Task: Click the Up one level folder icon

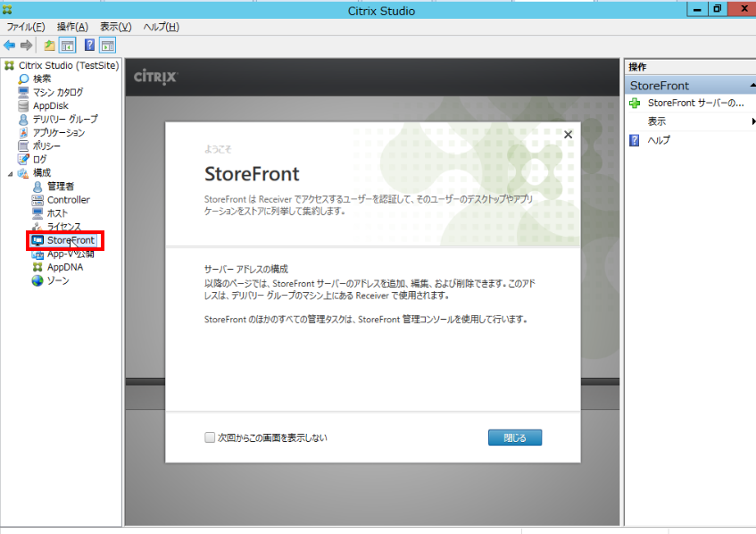Action: click(49, 46)
